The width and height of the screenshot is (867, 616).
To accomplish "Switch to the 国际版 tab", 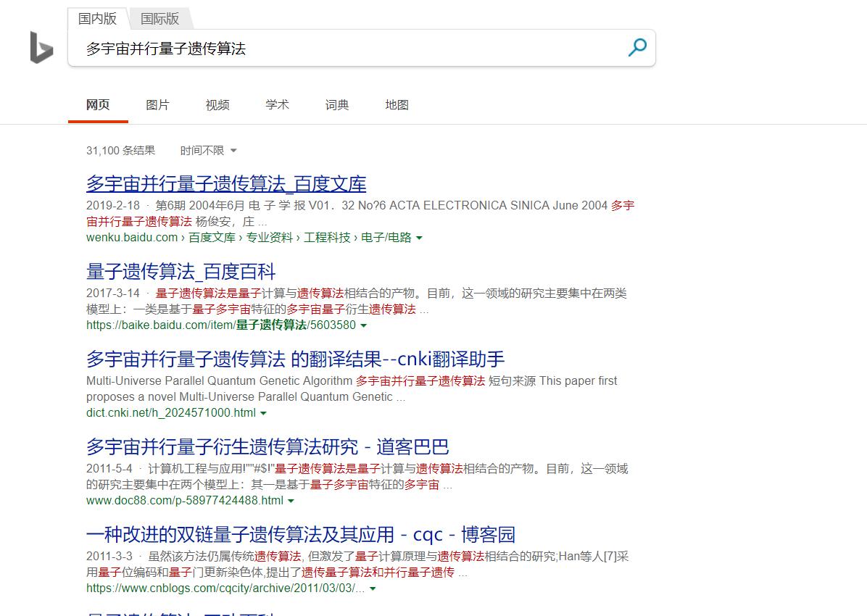I will tap(159, 19).
